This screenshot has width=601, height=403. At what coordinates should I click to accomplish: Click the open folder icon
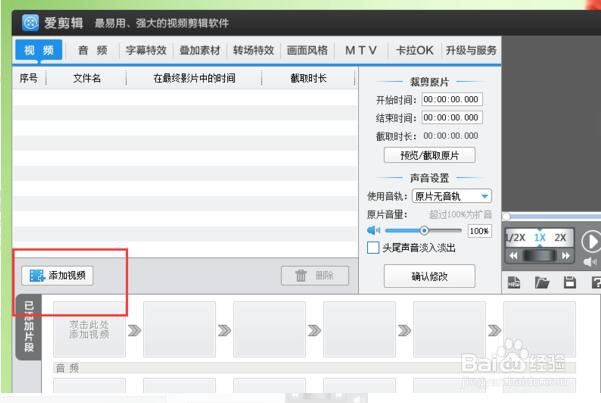[x=542, y=282]
